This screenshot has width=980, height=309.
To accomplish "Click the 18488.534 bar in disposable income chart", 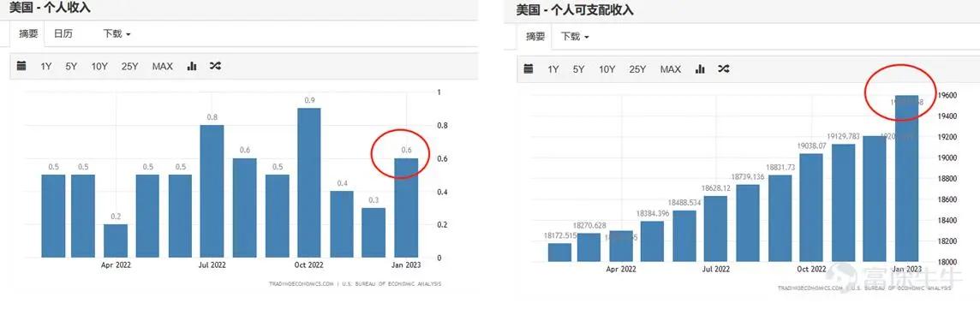I will pyautogui.click(x=684, y=236).
